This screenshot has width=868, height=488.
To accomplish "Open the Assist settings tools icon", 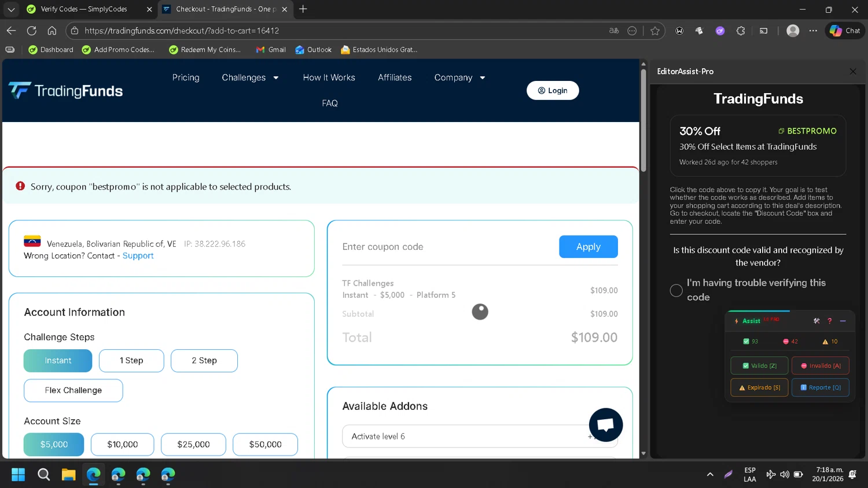I will (x=816, y=321).
